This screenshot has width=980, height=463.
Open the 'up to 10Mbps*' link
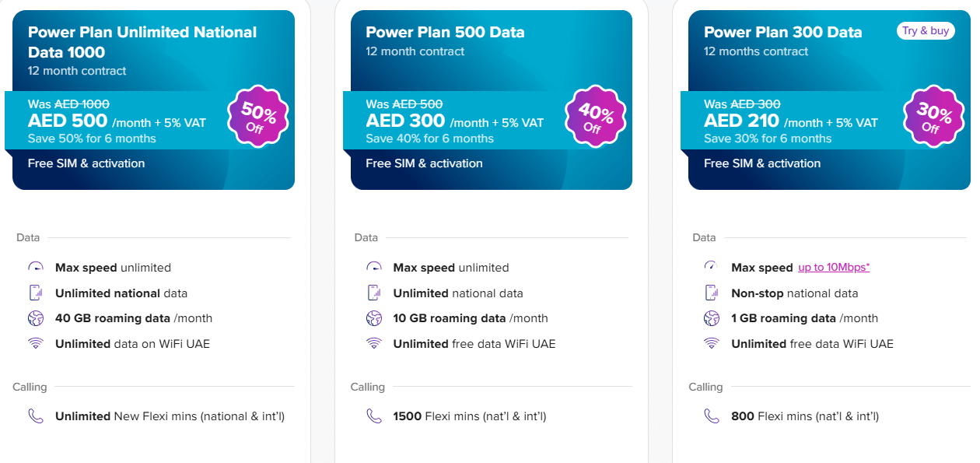(x=833, y=268)
